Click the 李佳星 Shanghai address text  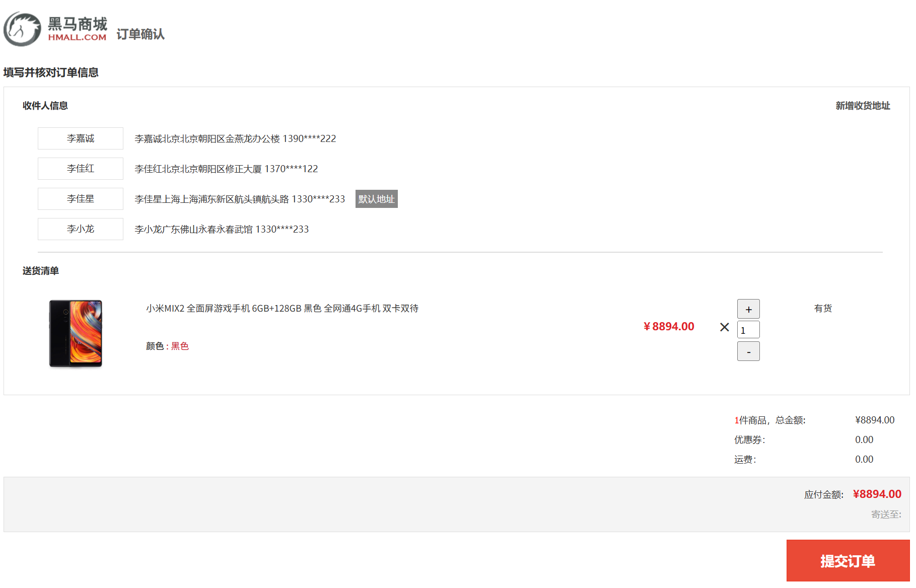pyautogui.click(x=240, y=199)
